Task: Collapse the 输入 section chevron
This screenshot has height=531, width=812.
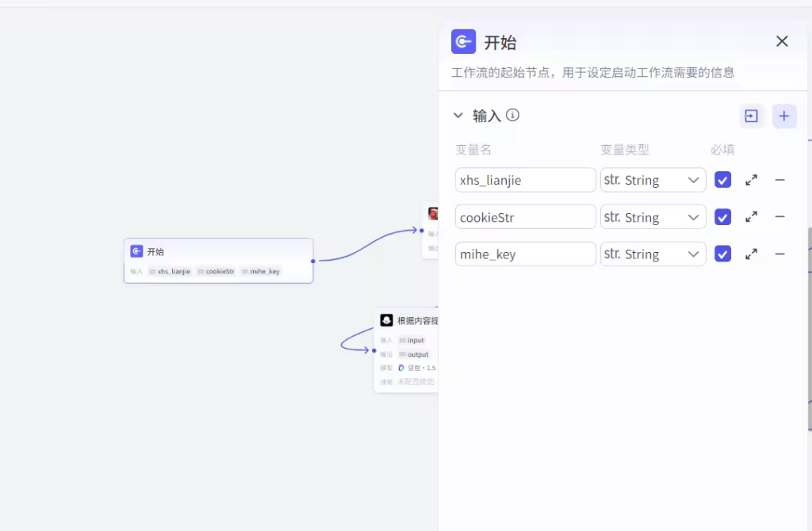Action: click(458, 116)
